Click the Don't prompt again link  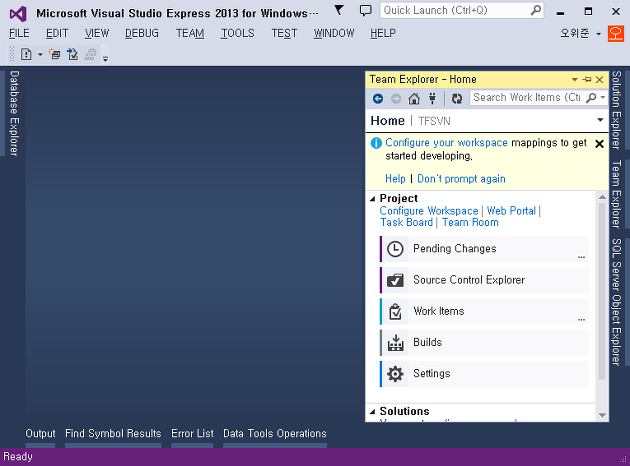coord(461,179)
